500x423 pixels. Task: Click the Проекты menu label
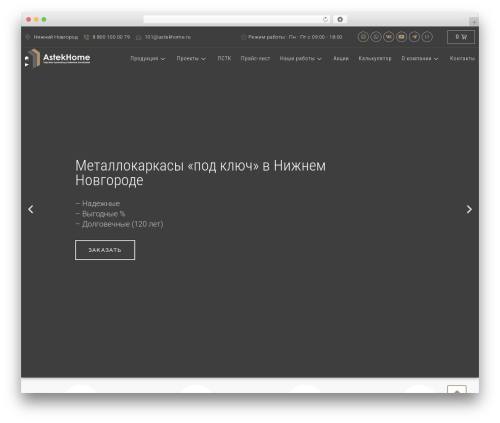click(x=188, y=58)
